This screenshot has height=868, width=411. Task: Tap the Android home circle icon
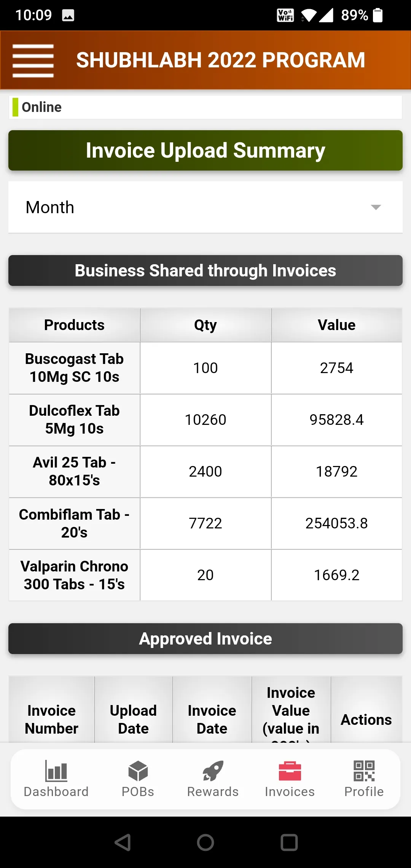205,842
